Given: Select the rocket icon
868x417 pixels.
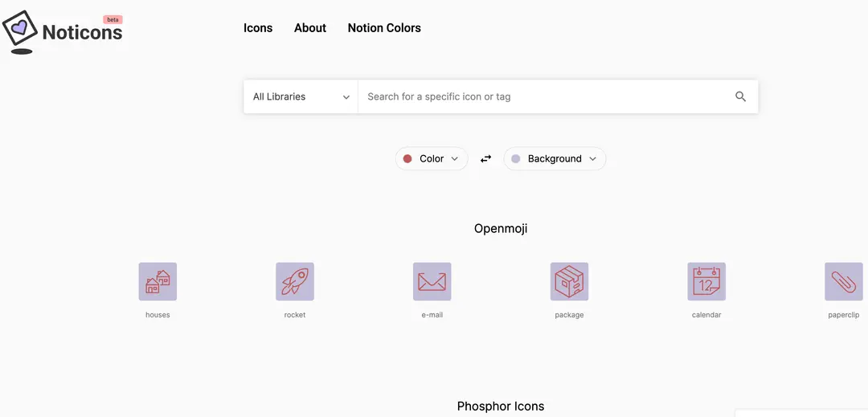Looking at the screenshot, I should 295,281.
